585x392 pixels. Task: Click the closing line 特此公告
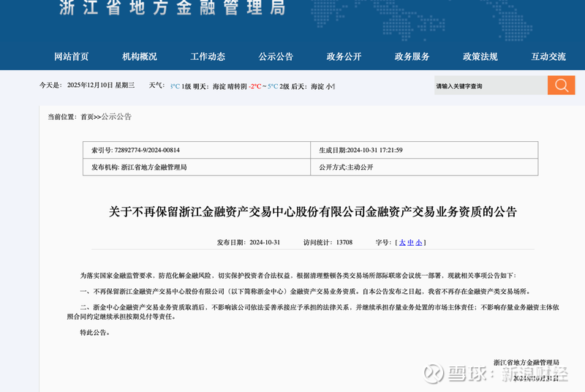[95, 332]
